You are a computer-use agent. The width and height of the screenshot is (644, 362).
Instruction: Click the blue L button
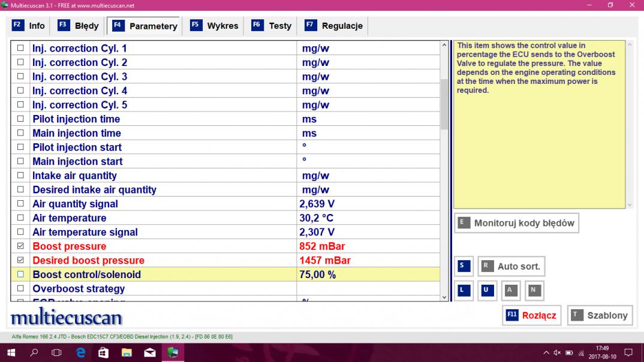tap(462, 291)
